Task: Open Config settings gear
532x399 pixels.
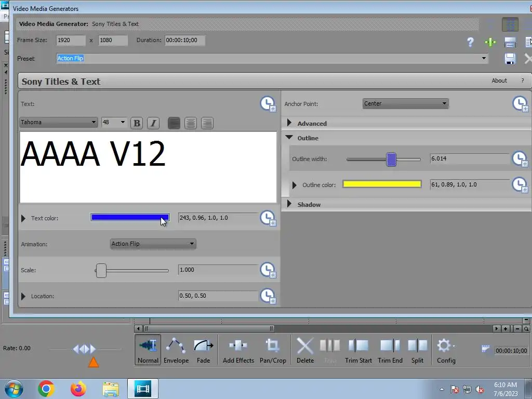Action: click(446, 350)
